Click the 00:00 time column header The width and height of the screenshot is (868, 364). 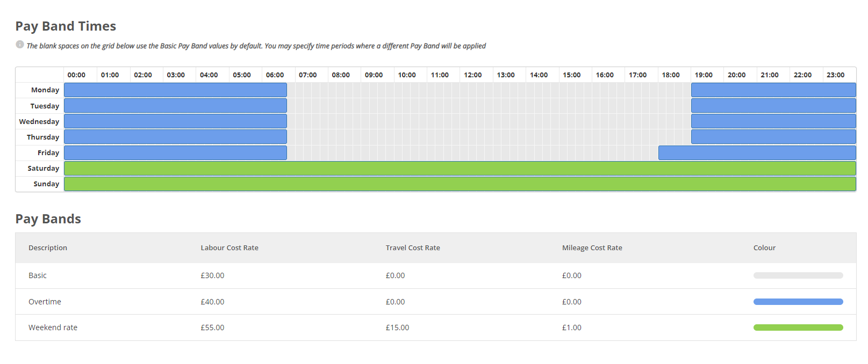pyautogui.click(x=76, y=75)
